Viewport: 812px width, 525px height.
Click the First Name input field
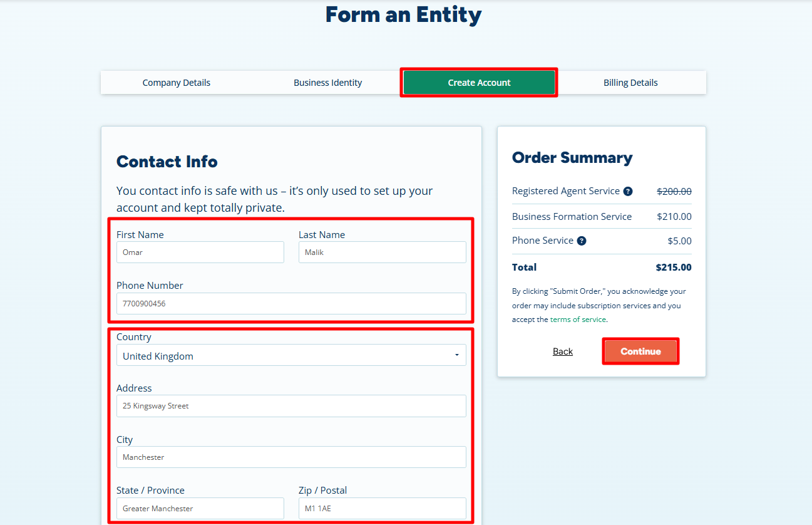(x=200, y=252)
